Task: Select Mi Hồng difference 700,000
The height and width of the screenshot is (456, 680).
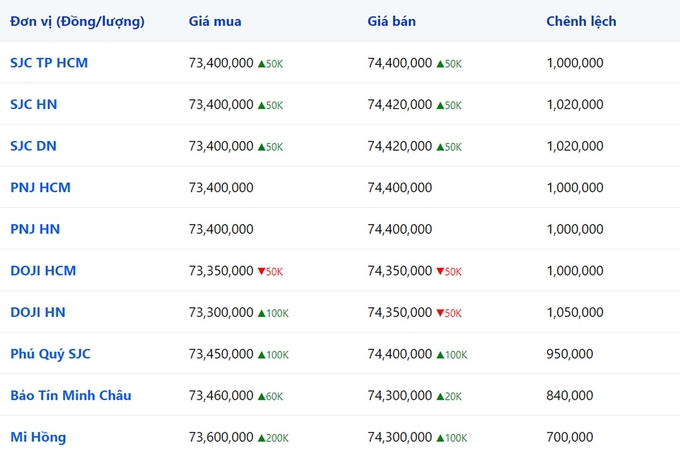Action: [570, 437]
